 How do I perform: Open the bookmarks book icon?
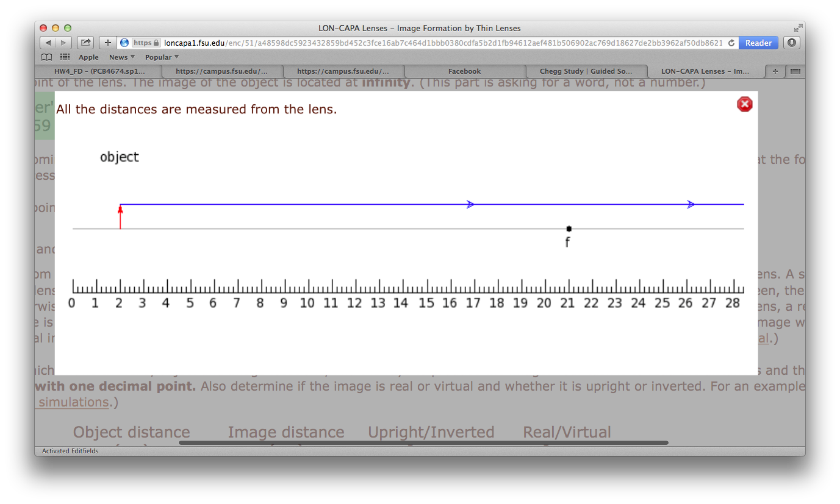47,57
